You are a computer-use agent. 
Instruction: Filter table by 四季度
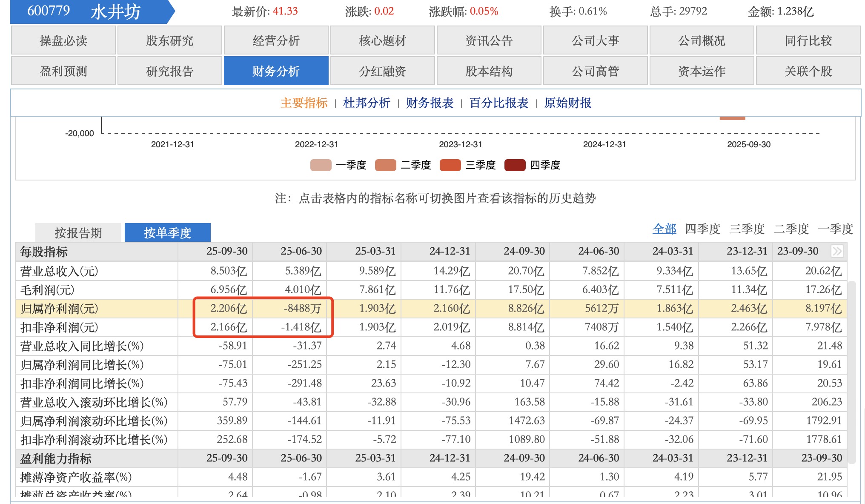(702, 229)
